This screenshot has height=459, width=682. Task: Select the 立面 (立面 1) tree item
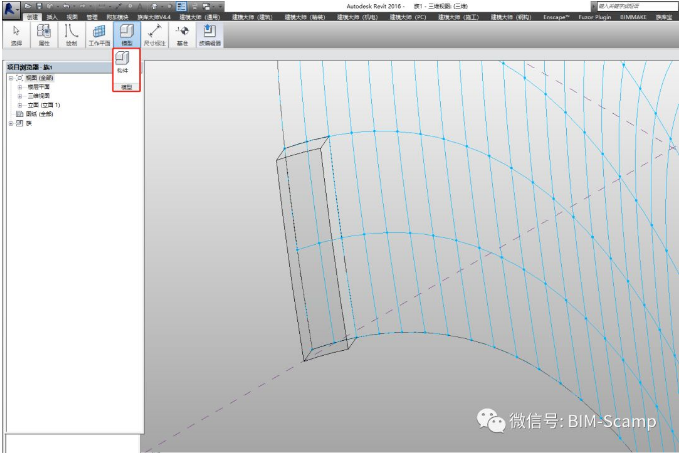coord(44,105)
